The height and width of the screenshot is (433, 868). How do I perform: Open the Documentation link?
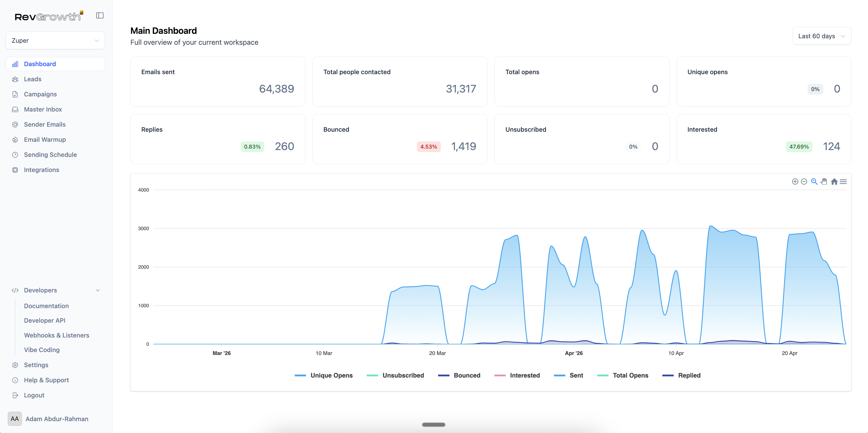(47, 306)
